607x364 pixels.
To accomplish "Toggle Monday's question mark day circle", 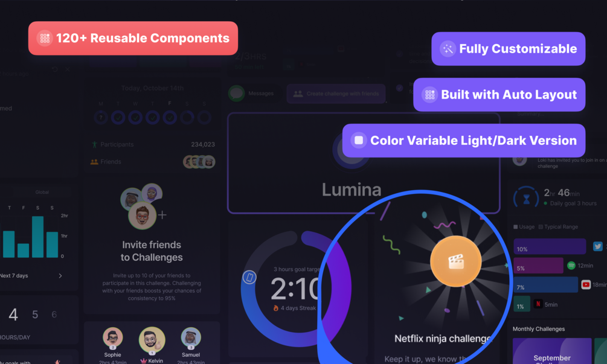I will (101, 117).
